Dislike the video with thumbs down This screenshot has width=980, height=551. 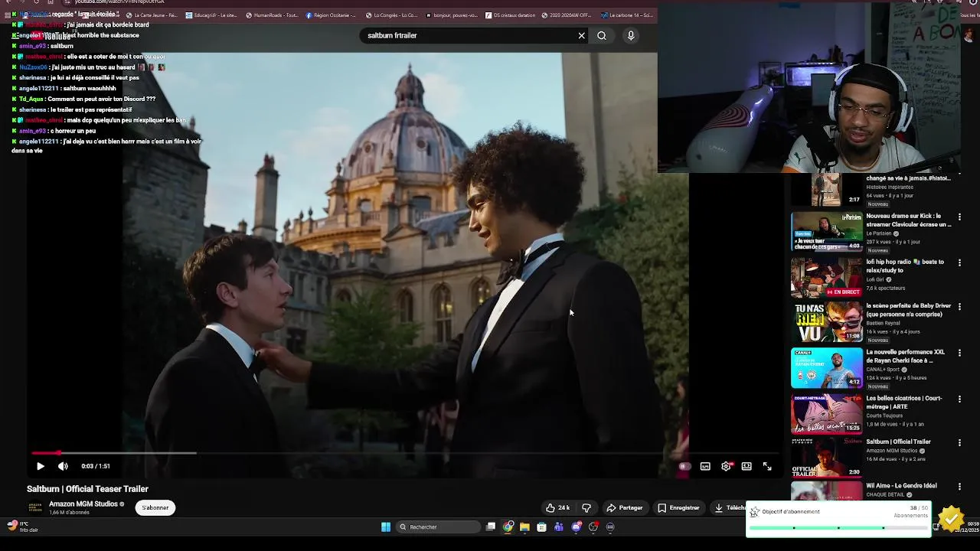[586, 507]
